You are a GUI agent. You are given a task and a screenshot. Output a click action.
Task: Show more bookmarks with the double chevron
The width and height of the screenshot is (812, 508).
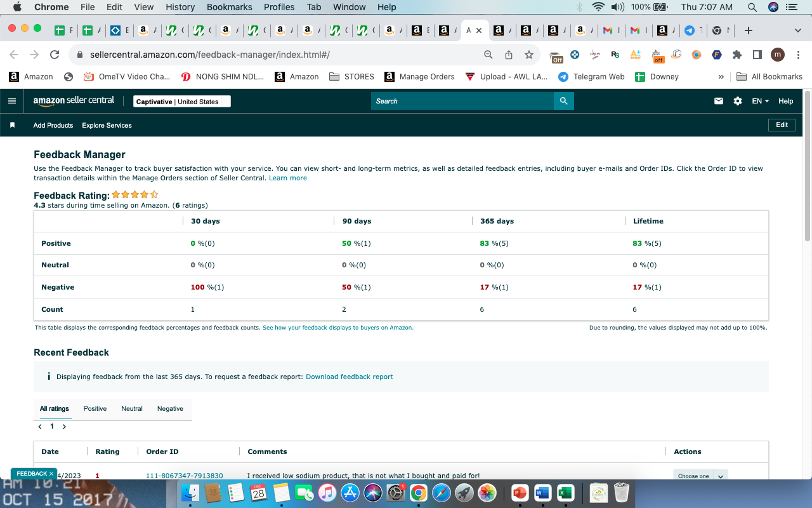tap(721, 77)
